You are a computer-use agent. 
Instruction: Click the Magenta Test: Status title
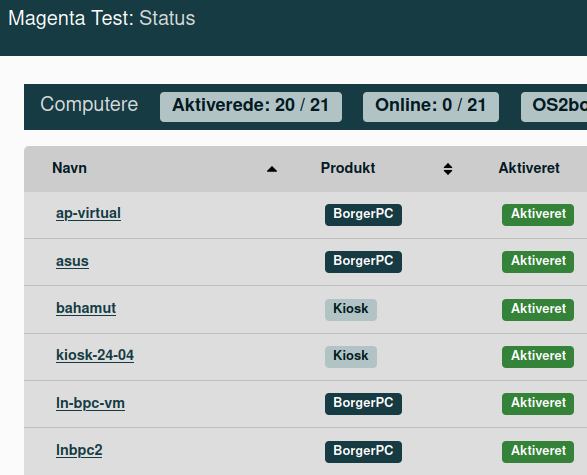coord(101,18)
